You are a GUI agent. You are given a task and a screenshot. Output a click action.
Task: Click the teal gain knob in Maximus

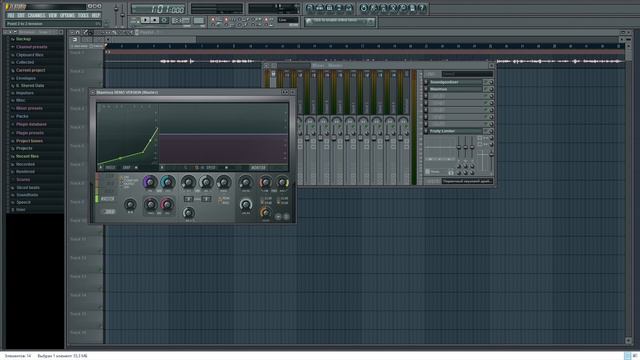click(167, 182)
